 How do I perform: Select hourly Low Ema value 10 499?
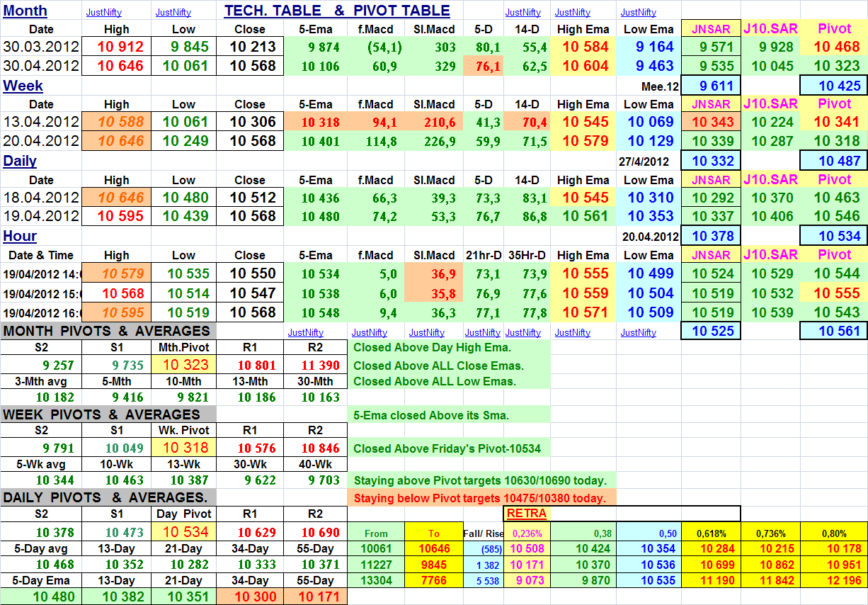(649, 273)
